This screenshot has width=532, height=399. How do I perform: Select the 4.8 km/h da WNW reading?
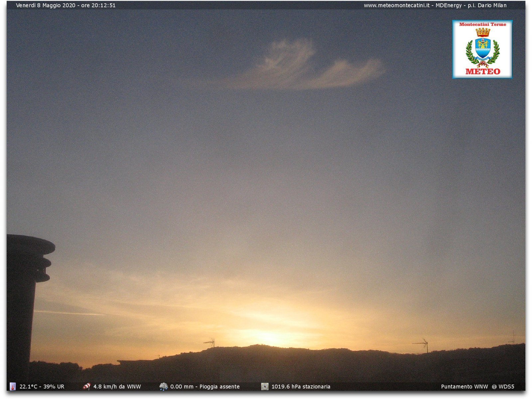[x=117, y=386]
